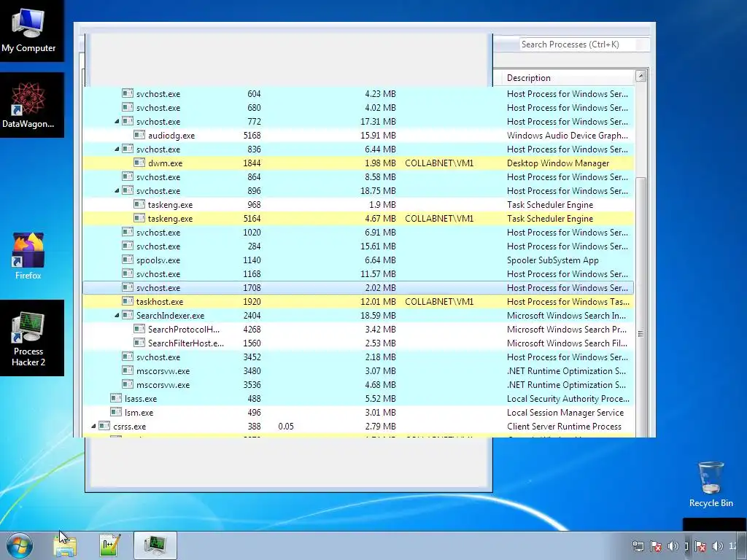This screenshot has height=560, width=747.
Task: Click the Search Processes input box
Action: tap(584, 44)
